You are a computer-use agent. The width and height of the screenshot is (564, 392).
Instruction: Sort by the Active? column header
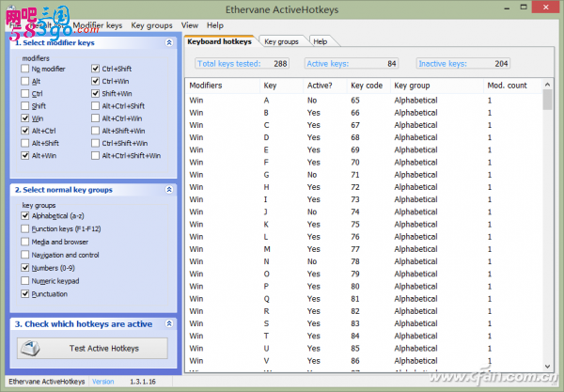(325, 86)
